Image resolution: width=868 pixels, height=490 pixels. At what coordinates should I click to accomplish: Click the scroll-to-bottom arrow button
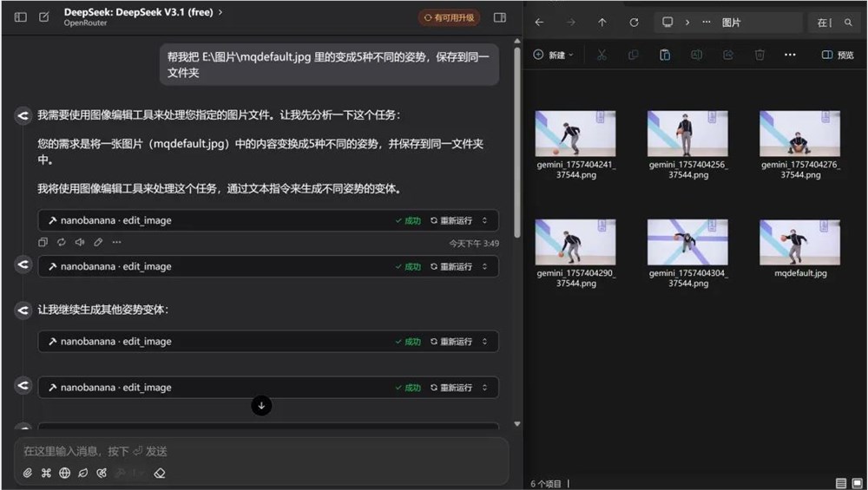[261, 405]
